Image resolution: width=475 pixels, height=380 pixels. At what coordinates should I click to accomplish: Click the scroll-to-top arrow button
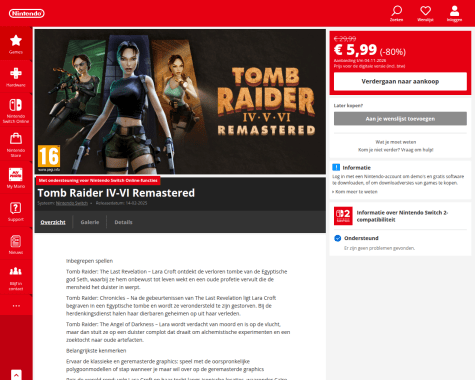point(16,374)
